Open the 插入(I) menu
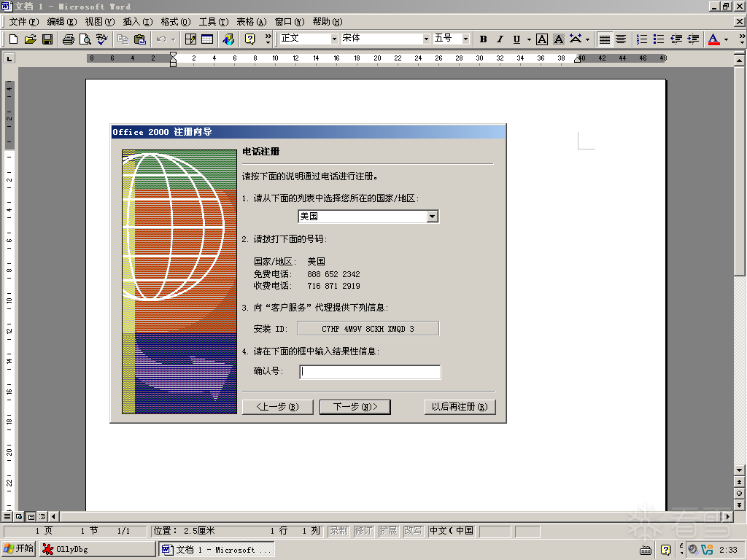Viewport: 747px width, 560px height. [x=138, y=22]
